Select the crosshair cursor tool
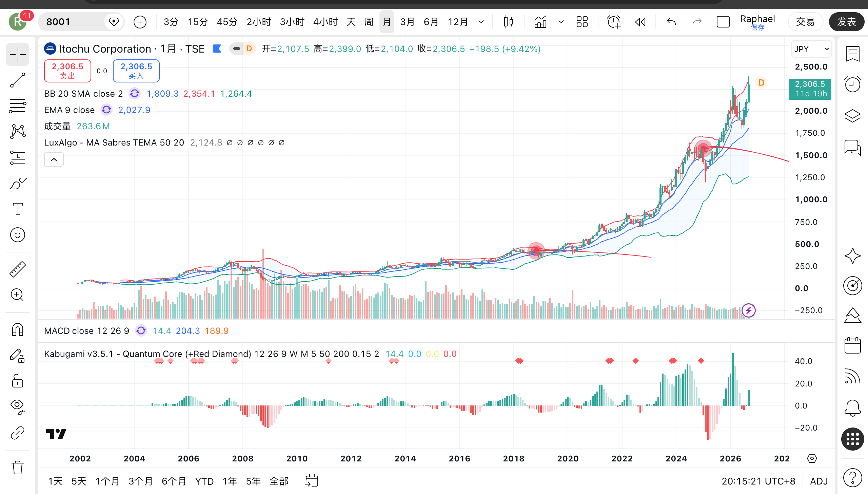Viewport: 868px width, 494px height. 18,55
